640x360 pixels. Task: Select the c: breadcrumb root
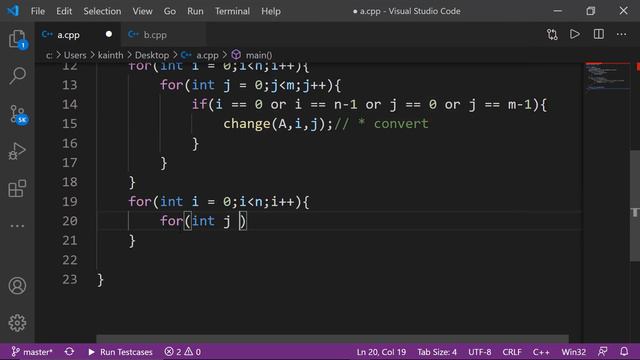click(x=49, y=55)
